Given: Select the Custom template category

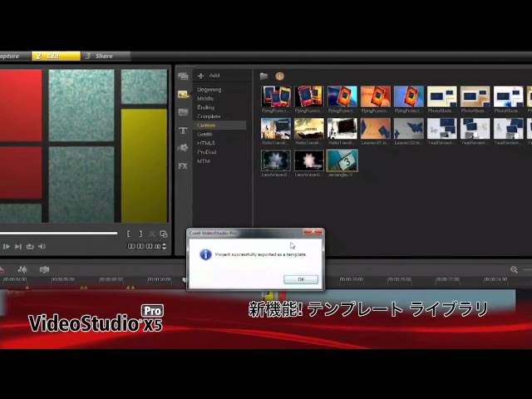Looking at the screenshot, I should [221, 126].
